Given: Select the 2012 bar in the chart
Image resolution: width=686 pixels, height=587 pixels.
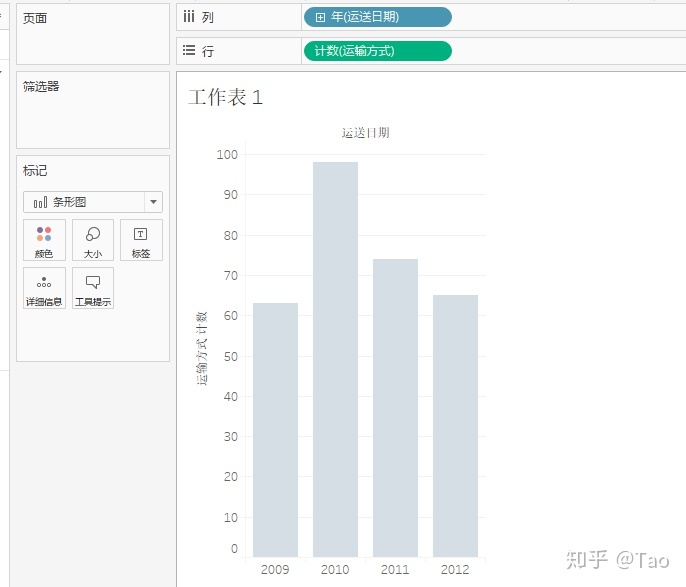Looking at the screenshot, I should [x=455, y=426].
